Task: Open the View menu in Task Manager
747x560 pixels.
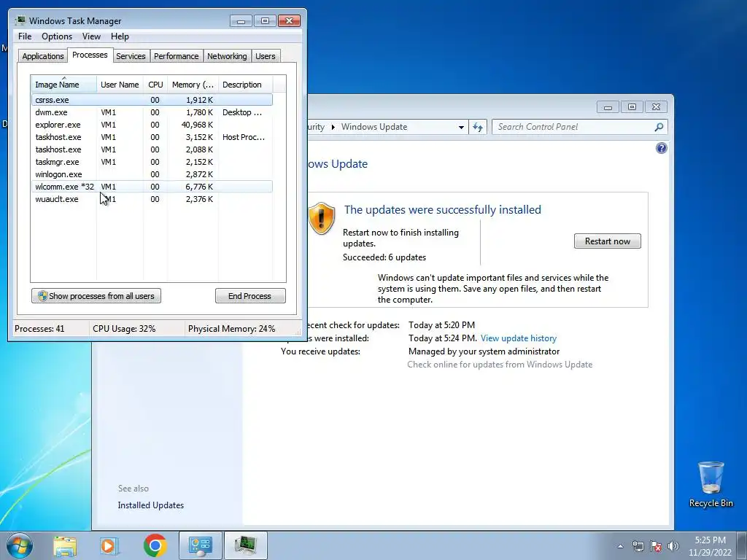Action: [x=91, y=36]
